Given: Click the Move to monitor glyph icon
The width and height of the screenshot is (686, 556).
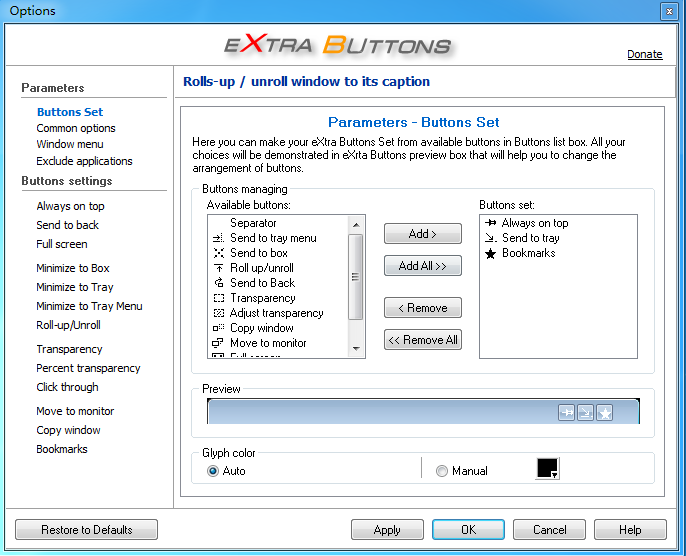Looking at the screenshot, I should [x=217, y=343].
